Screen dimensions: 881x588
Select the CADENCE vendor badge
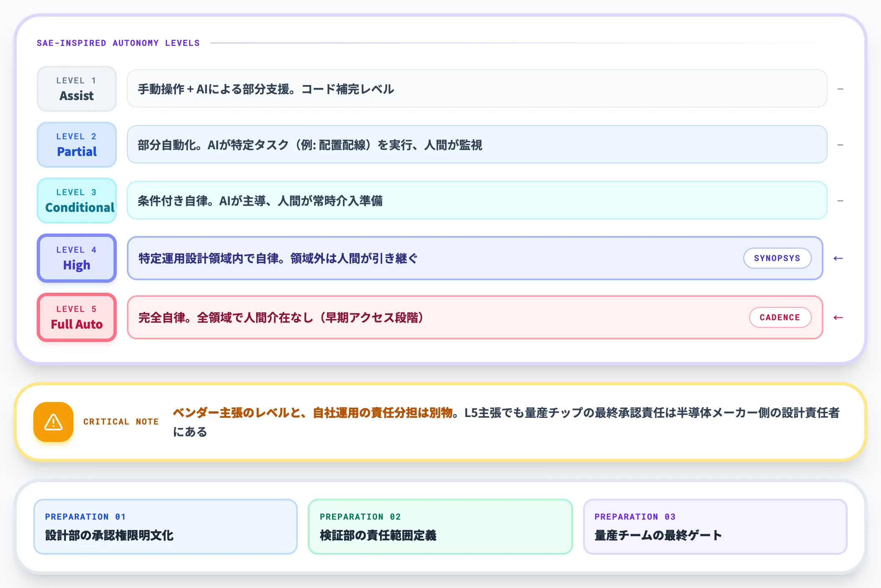(x=780, y=317)
